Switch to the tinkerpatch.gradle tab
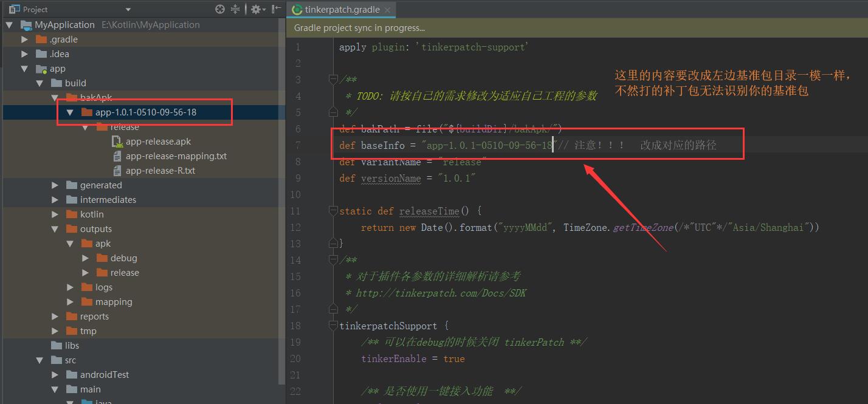 (x=342, y=10)
